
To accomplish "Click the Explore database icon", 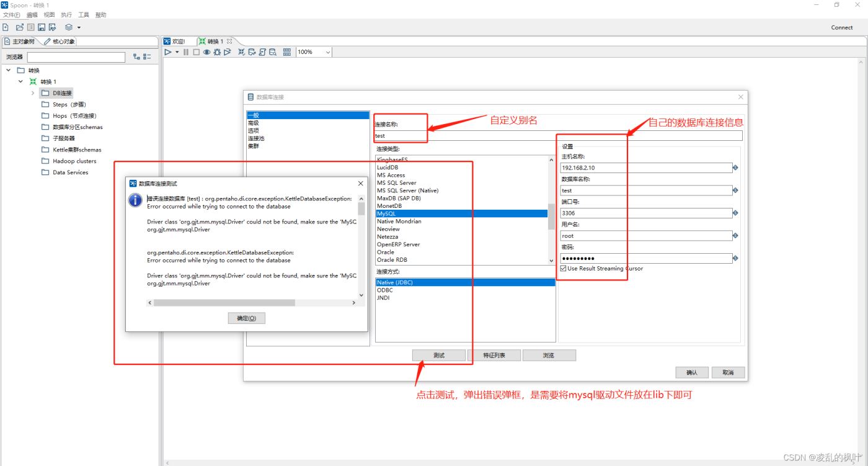I will click(x=272, y=52).
